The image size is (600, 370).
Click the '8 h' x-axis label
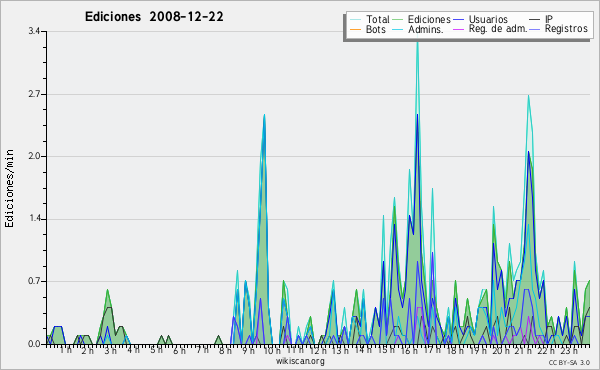tap(225, 350)
